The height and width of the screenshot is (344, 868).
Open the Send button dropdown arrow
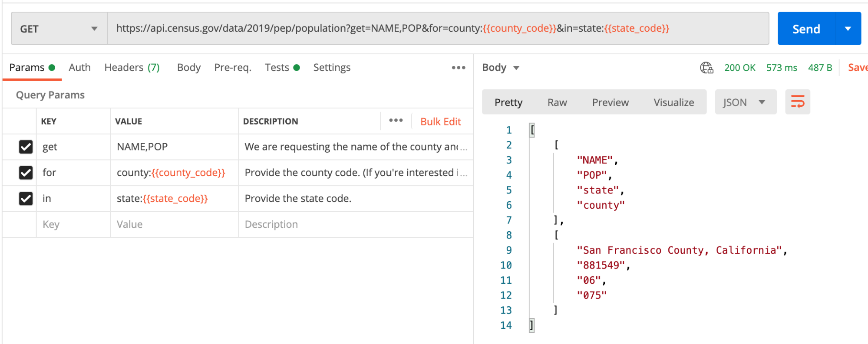point(848,29)
